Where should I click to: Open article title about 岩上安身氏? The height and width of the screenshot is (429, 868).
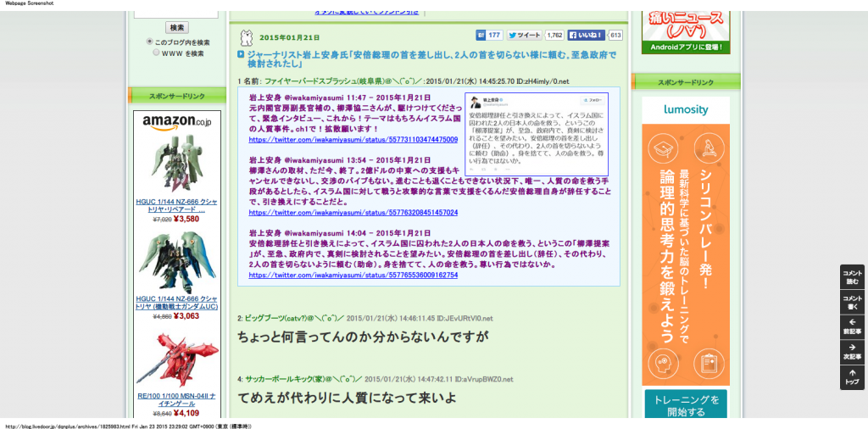tap(431, 58)
